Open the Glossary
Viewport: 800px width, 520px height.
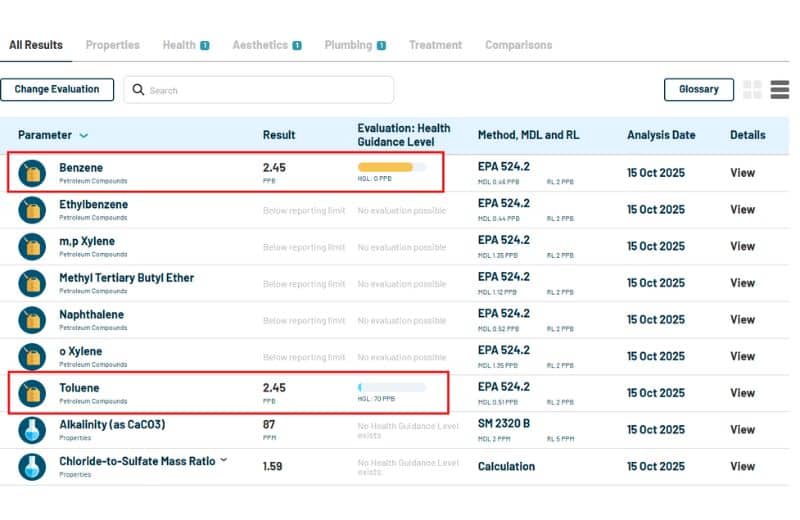(698, 90)
